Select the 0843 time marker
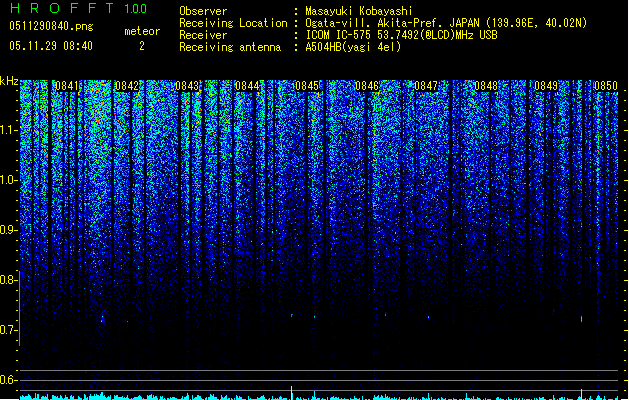Image resolution: width=629 pixels, height=400 pixels. coord(187,86)
